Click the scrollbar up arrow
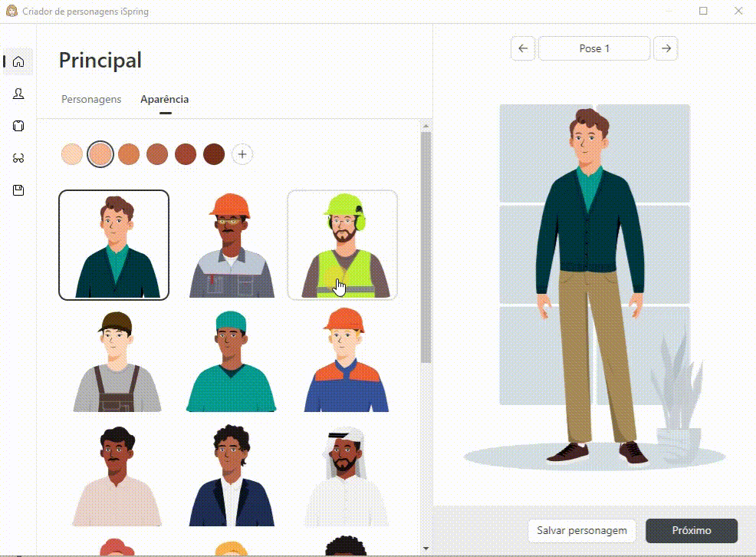 point(426,126)
